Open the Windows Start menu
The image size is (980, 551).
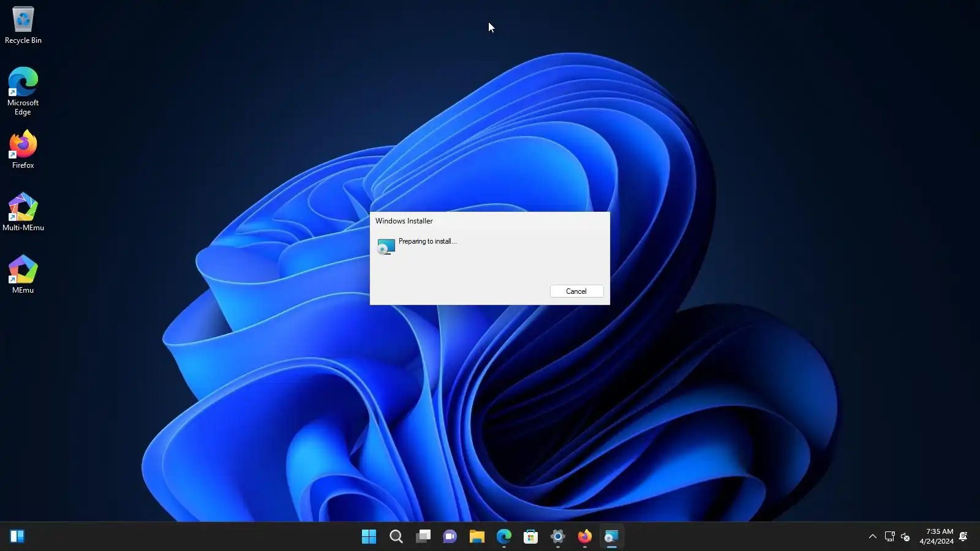(x=369, y=537)
